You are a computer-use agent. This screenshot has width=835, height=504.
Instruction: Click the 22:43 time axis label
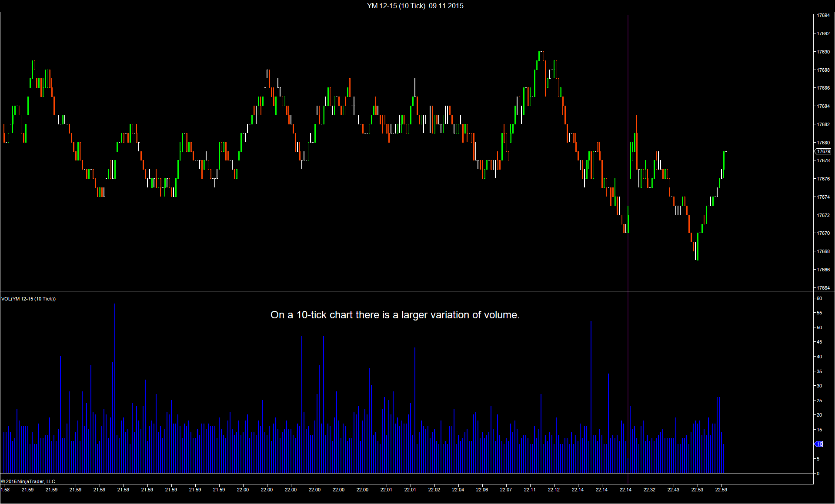point(673,490)
